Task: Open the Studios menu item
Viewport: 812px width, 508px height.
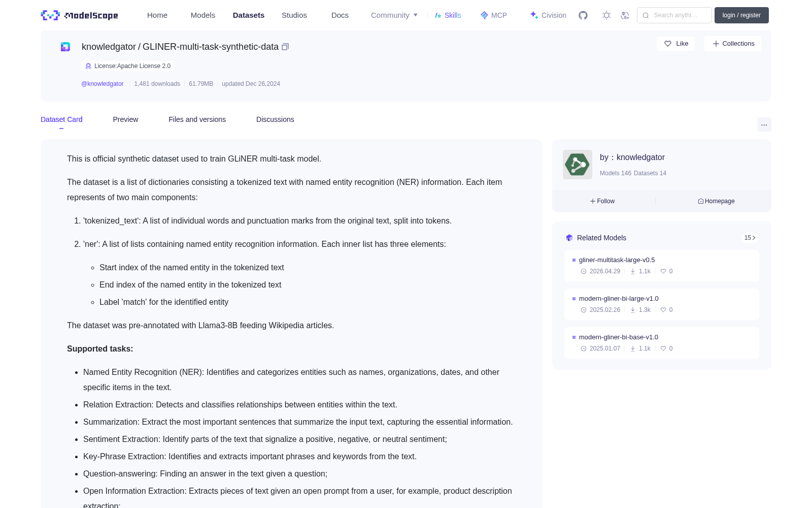Action: click(x=294, y=15)
